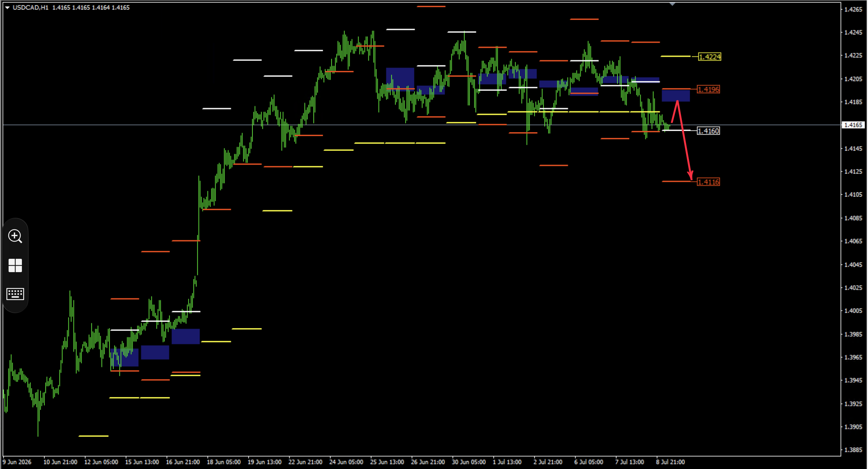Select the 1.4116 orange target label
This screenshot has height=469, width=868.
click(x=708, y=182)
